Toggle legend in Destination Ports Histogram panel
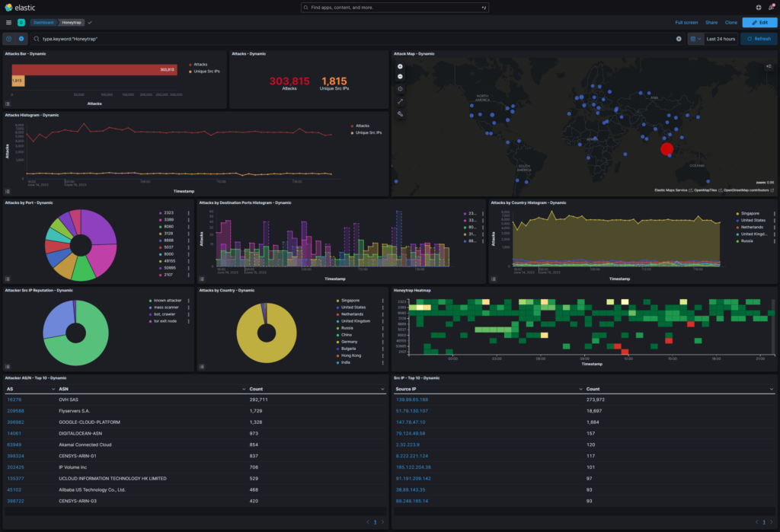 pyautogui.click(x=201, y=279)
